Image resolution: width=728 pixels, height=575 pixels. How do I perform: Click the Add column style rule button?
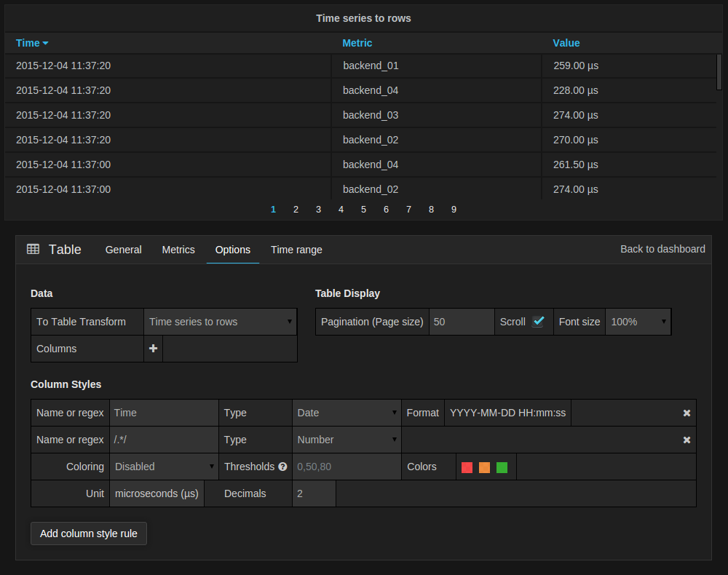click(x=89, y=534)
